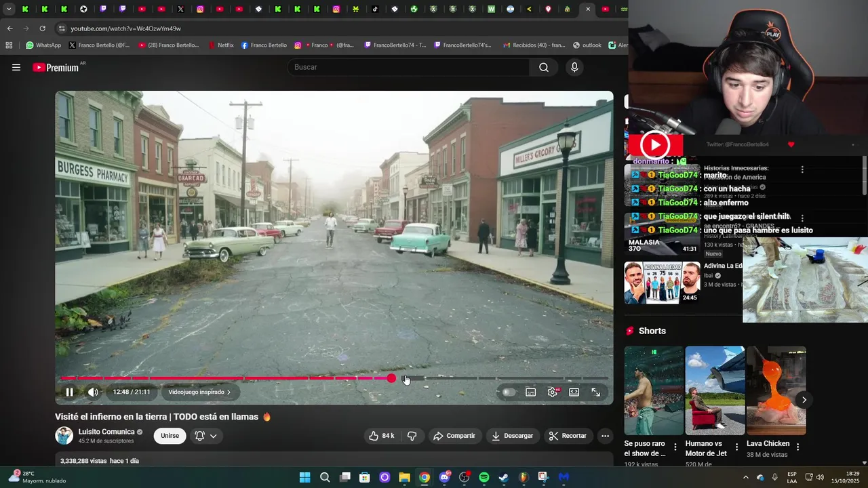Screen dimensions: 868x488
Task: Show next Shorts with right arrow
Action: point(804,400)
